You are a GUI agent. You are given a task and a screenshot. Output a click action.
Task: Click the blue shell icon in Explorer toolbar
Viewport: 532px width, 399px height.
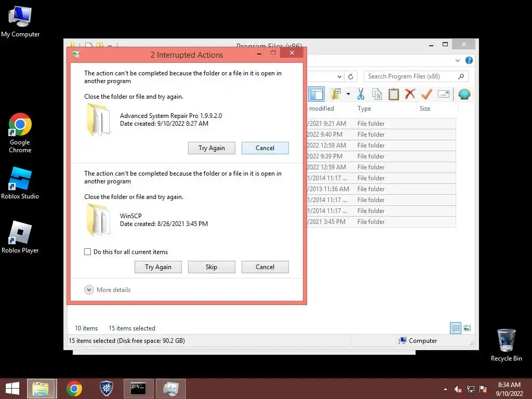464,94
